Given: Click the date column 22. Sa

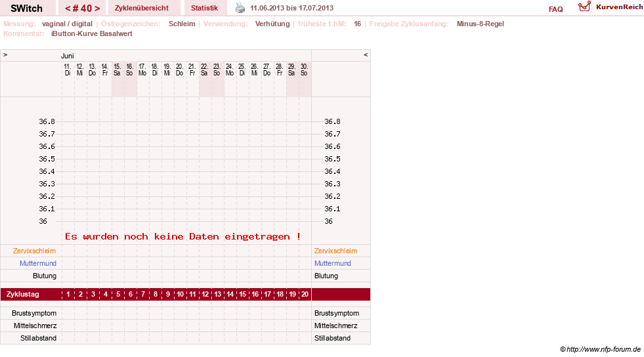Looking at the screenshot, I should pyautogui.click(x=204, y=70).
